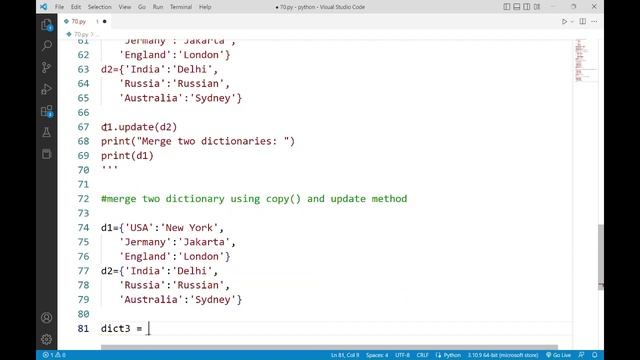Show errors and warnings in status bar
Screen dimensions: 640x360
point(54,355)
